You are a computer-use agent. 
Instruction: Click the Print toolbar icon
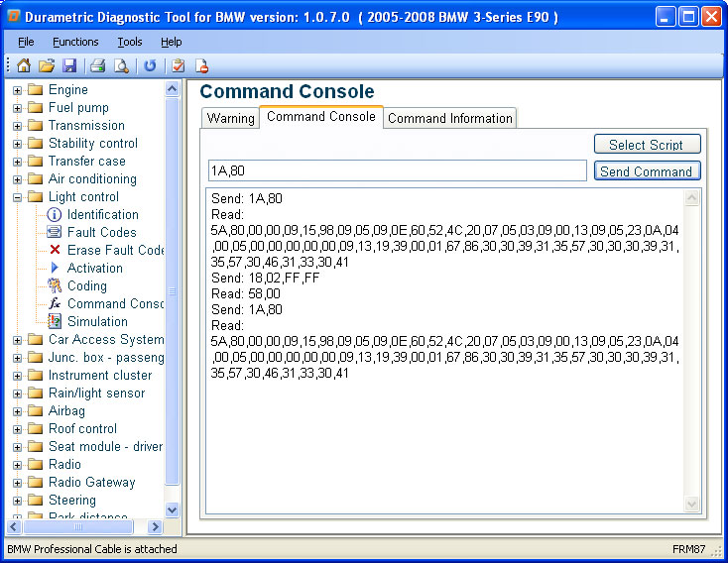[x=97, y=65]
